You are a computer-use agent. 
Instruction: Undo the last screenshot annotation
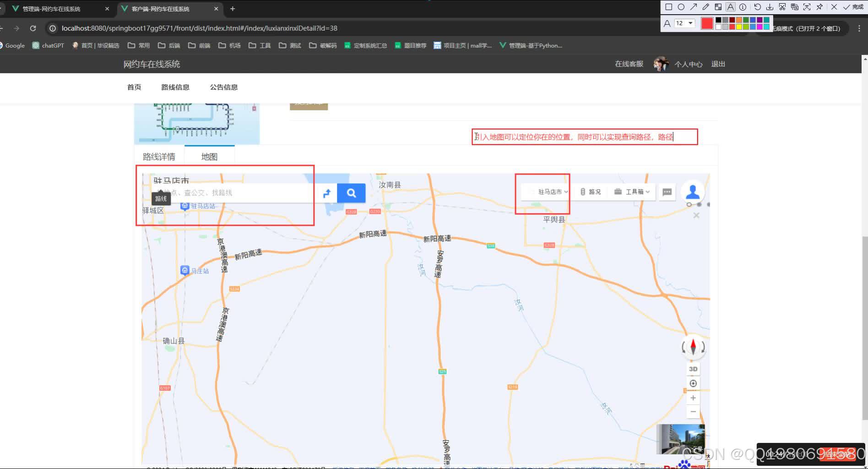(x=757, y=7)
